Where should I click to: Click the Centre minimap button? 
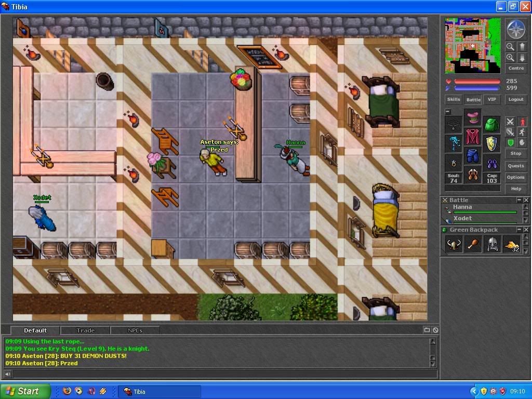pyautogui.click(x=516, y=68)
